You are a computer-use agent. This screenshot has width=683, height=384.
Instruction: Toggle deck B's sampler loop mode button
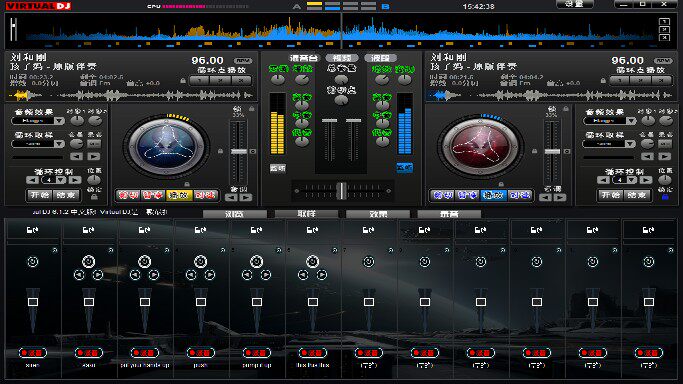click(665, 144)
